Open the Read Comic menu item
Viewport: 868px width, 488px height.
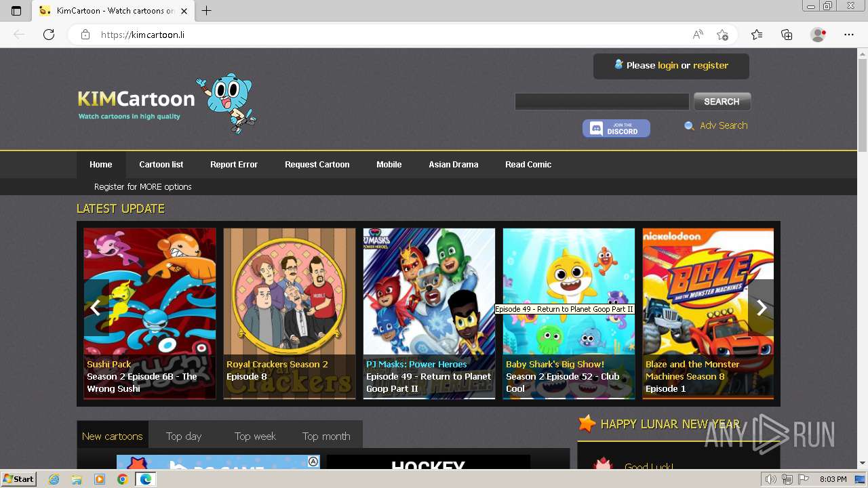coord(528,165)
